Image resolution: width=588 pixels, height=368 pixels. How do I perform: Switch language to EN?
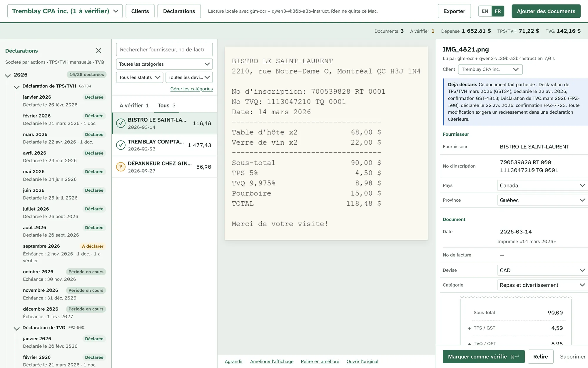pyautogui.click(x=485, y=11)
